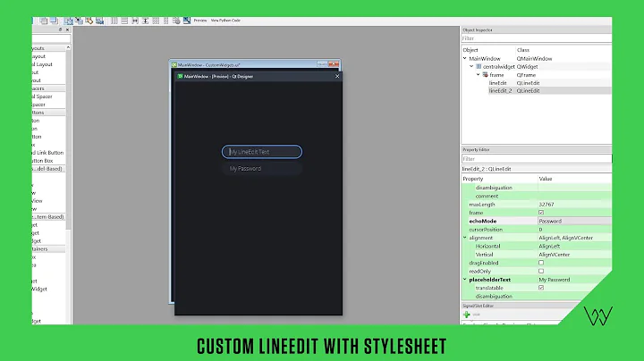Click the QFrame class cell

[x=526, y=75]
